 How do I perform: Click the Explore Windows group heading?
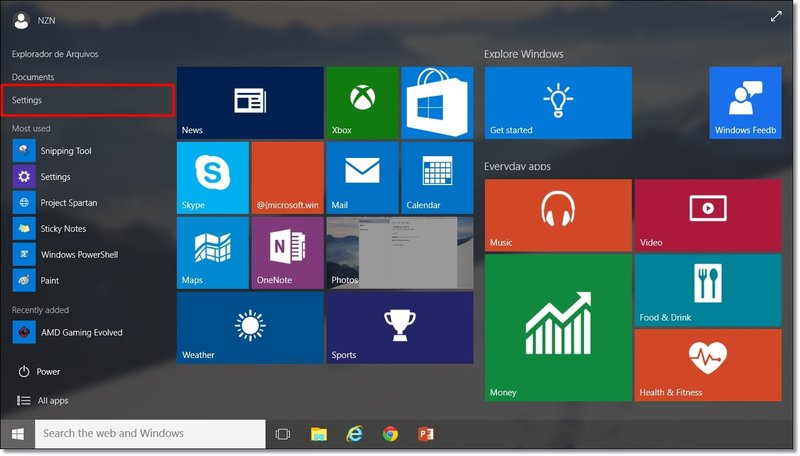(524, 54)
